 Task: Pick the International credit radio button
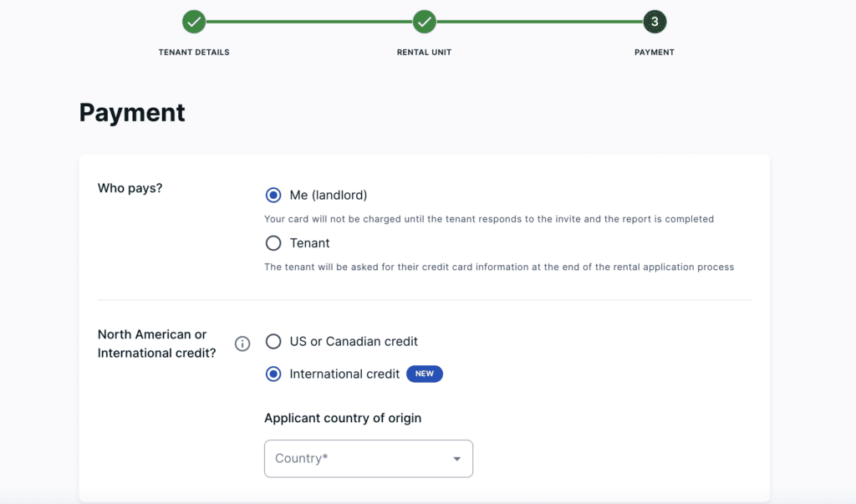(x=273, y=374)
